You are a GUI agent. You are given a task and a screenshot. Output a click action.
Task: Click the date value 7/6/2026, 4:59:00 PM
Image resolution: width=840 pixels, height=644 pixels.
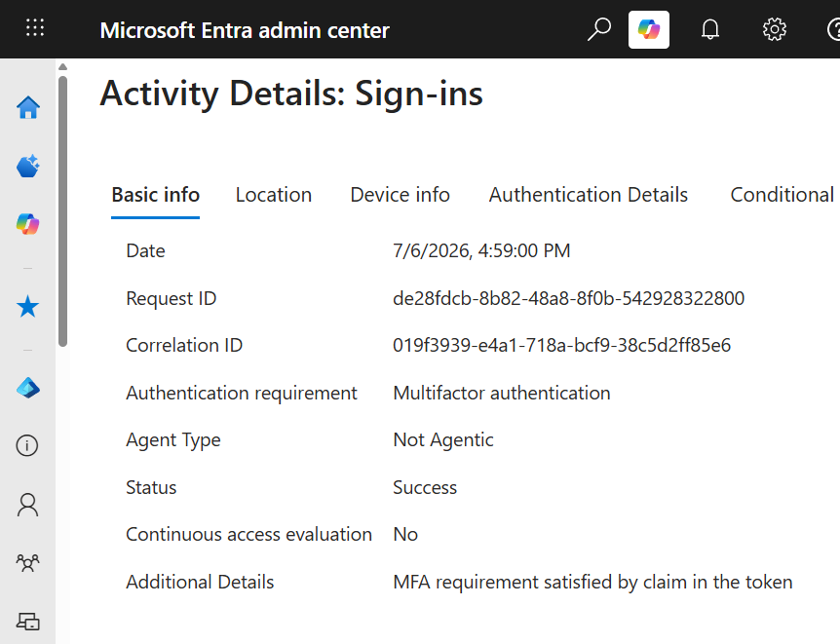pyautogui.click(x=481, y=250)
